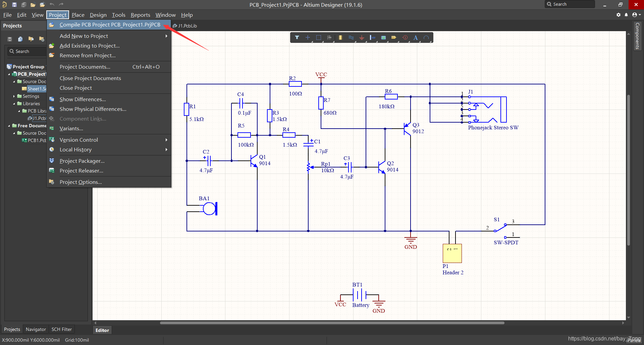Switch to the J1.PcbLib document tab
Image resolution: width=644 pixels, height=345 pixels.
[x=185, y=26]
